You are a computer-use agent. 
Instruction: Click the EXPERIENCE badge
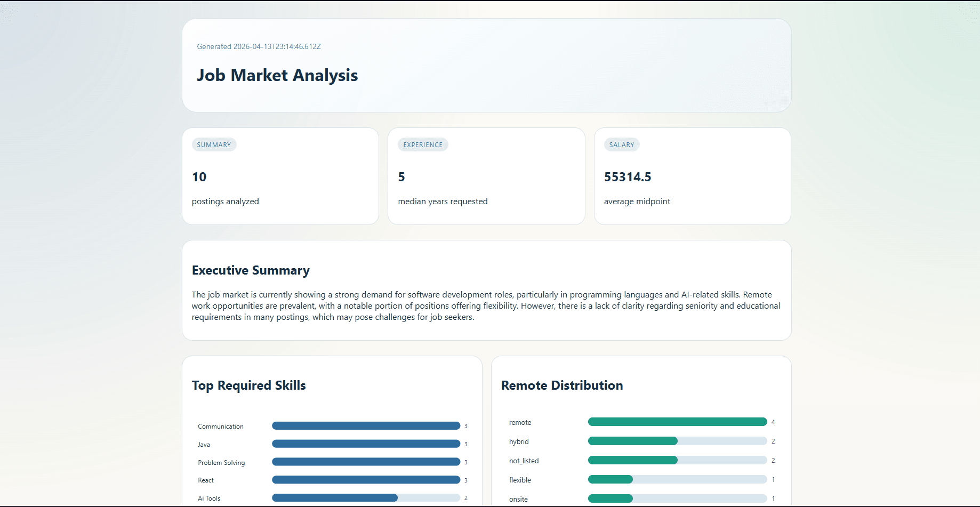pos(423,144)
